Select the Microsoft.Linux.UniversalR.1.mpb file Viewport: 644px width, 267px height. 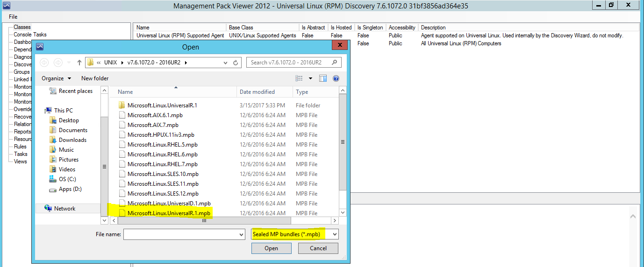pos(169,213)
